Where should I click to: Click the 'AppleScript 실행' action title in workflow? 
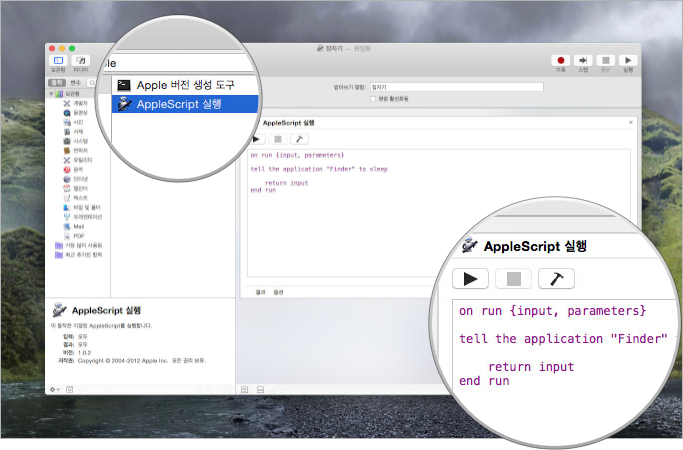pyautogui.click(x=288, y=123)
